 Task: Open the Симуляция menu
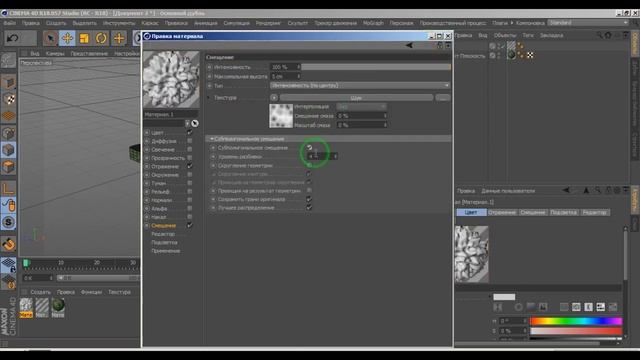pyautogui.click(x=236, y=23)
